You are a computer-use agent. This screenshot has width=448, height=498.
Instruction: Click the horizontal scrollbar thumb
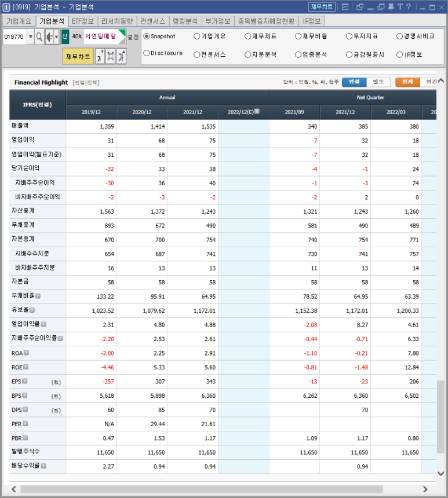click(x=202, y=489)
